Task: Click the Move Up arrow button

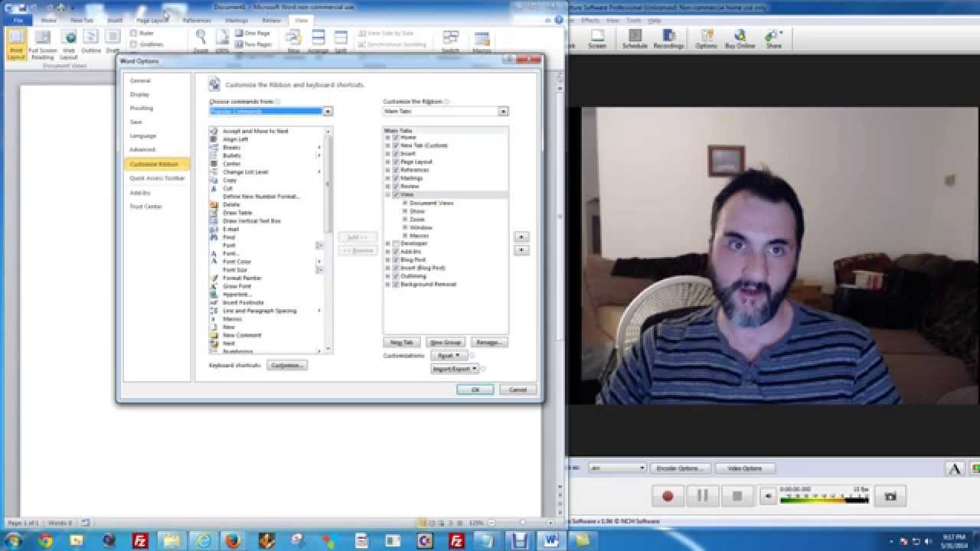Action: (x=521, y=237)
